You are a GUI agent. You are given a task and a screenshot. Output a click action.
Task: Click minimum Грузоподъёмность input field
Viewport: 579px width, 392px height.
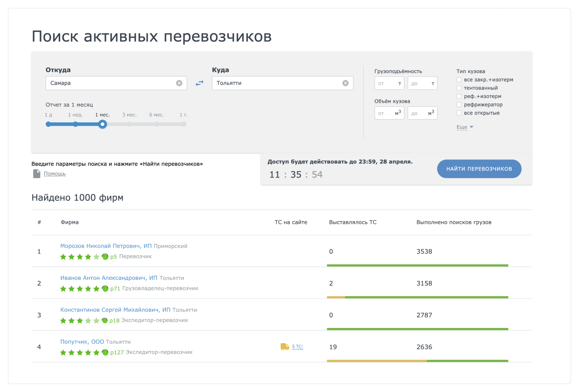[388, 83]
